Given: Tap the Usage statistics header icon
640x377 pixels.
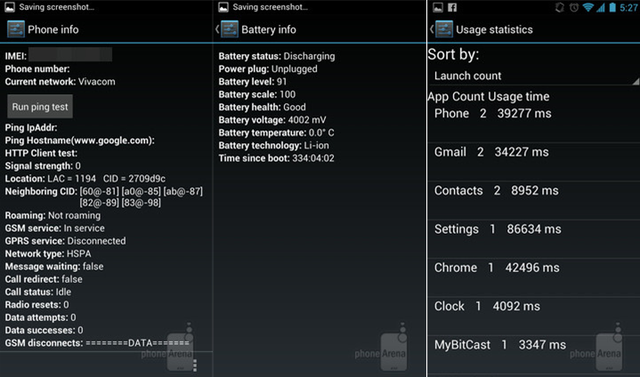Looking at the screenshot, I should click(x=444, y=30).
